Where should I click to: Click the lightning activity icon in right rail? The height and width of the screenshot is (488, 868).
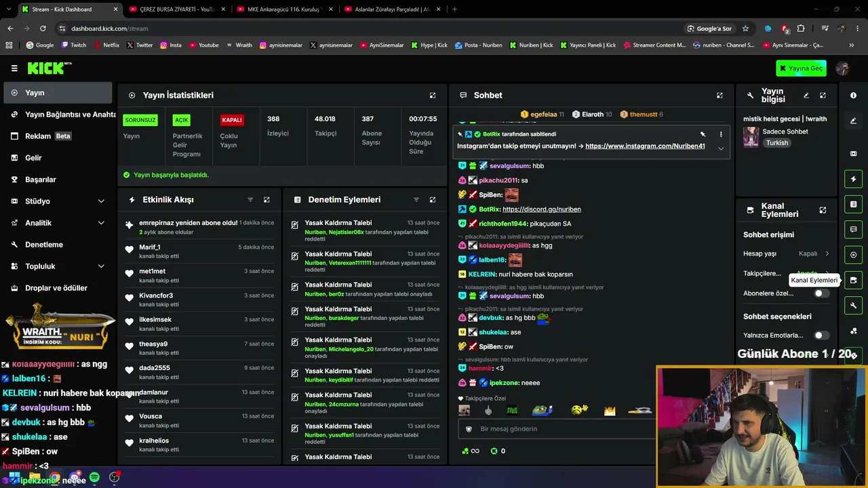pyautogui.click(x=853, y=179)
